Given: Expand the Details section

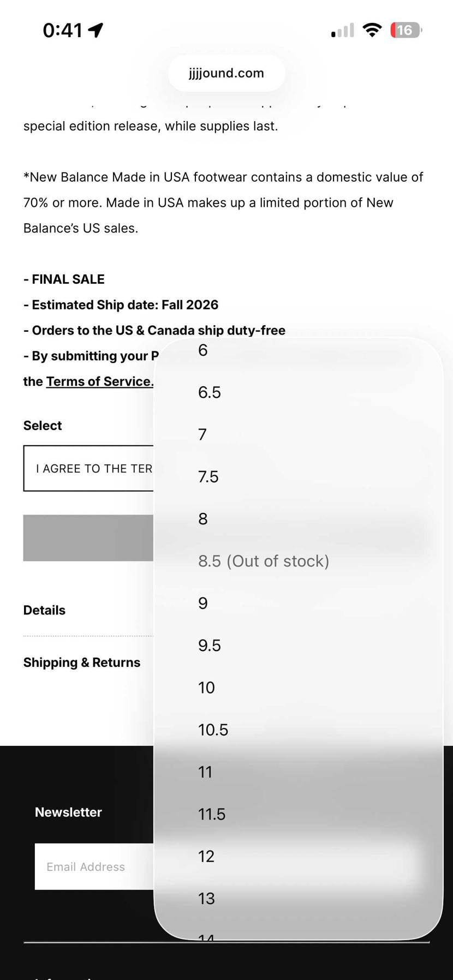Looking at the screenshot, I should click(x=44, y=610).
